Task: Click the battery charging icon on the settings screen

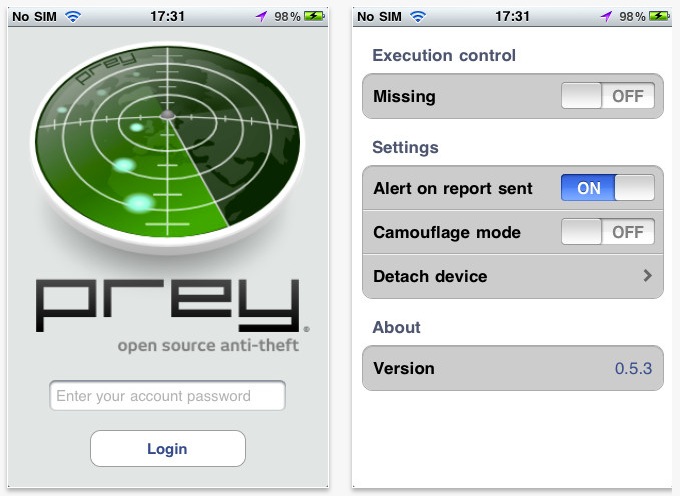Action: pyautogui.click(x=659, y=16)
